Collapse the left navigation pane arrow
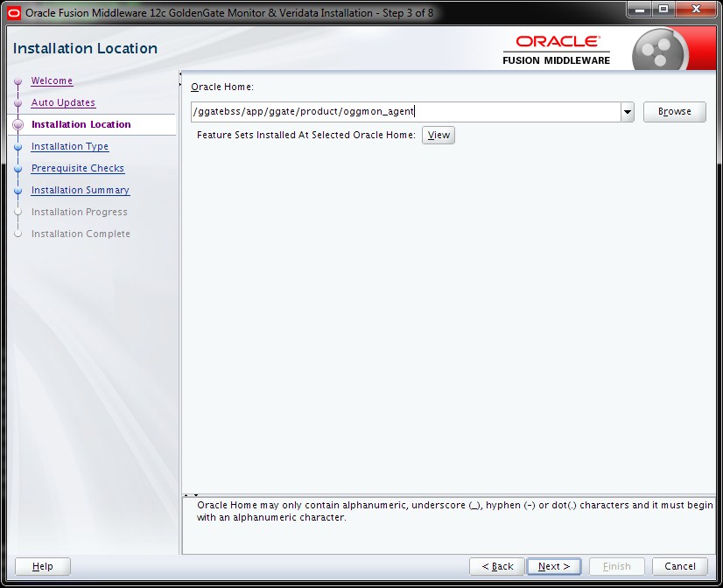 (180, 74)
